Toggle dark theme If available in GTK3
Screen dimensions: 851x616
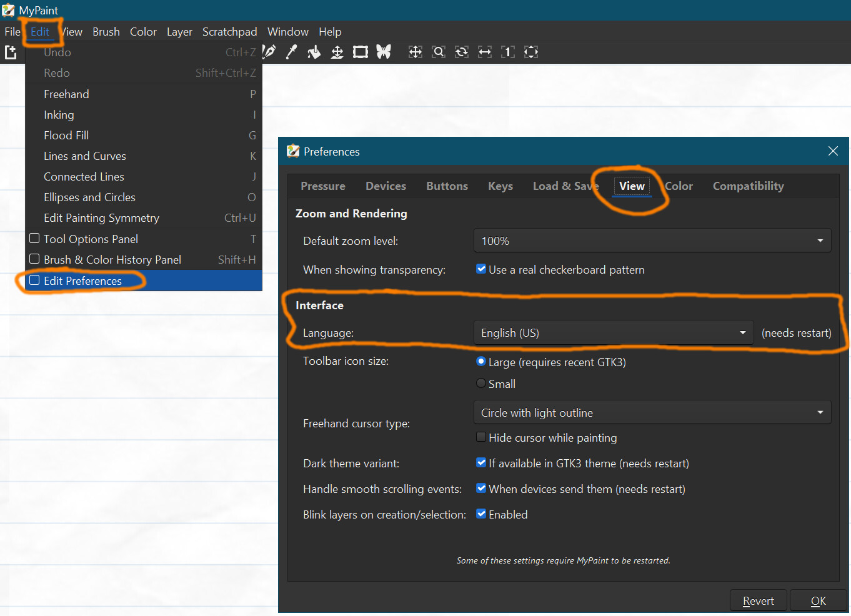481,462
